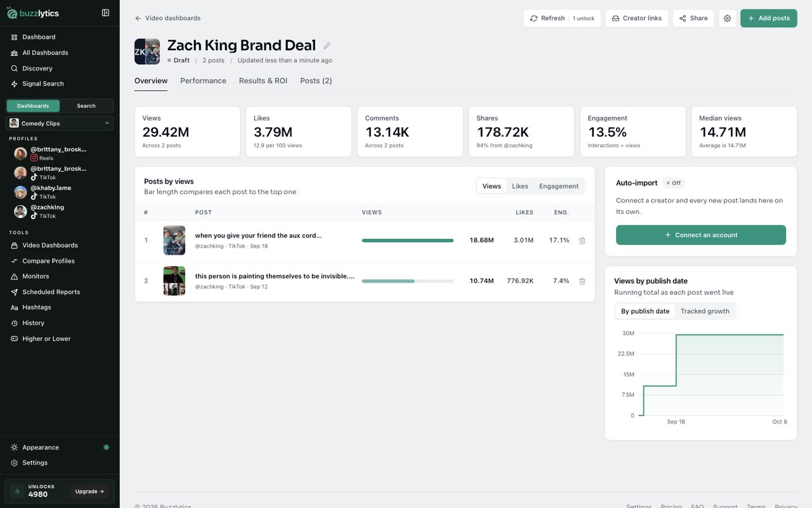
Task: Open Creator links
Action: click(636, 18)
